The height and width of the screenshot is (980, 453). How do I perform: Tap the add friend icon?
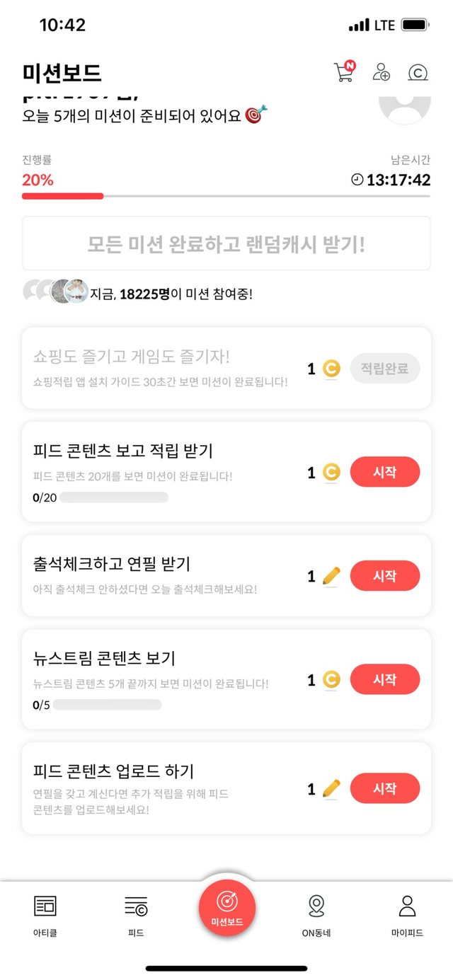pos(382,72)
